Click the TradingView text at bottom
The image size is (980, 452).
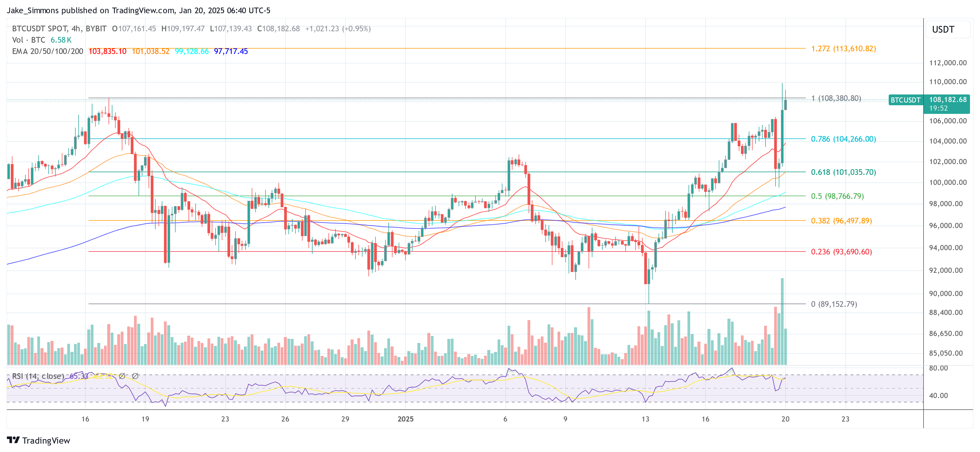[46, 441]
